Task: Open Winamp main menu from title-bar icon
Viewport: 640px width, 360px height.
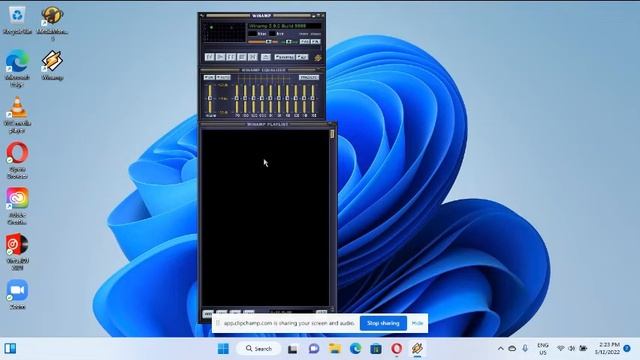Action: 202,16
